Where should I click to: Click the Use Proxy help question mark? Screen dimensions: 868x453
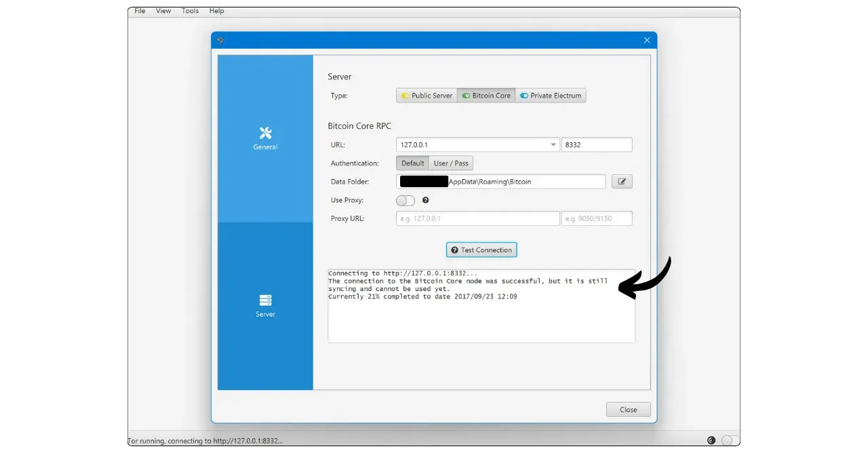(426, 201)
